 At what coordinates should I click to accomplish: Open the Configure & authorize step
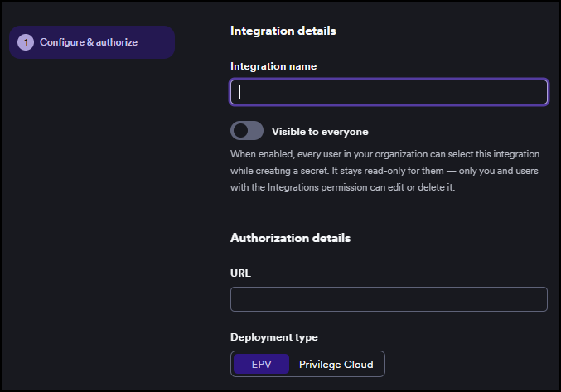point(92,42)
